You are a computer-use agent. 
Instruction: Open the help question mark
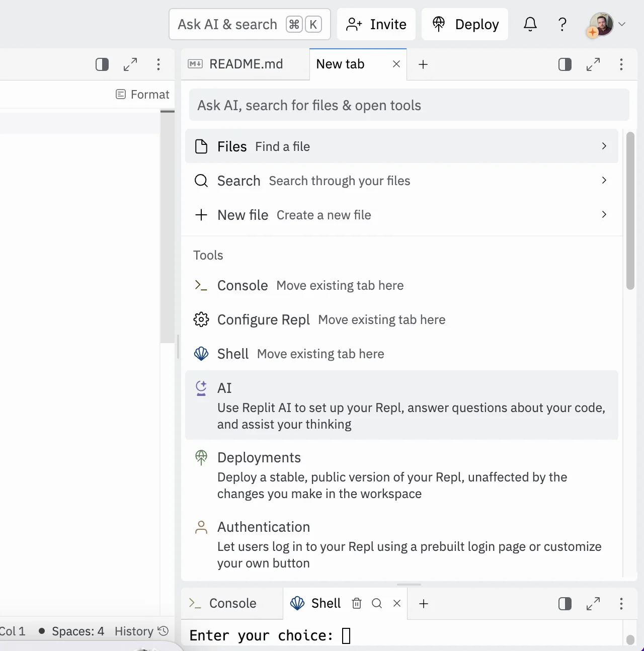point(562,24)
